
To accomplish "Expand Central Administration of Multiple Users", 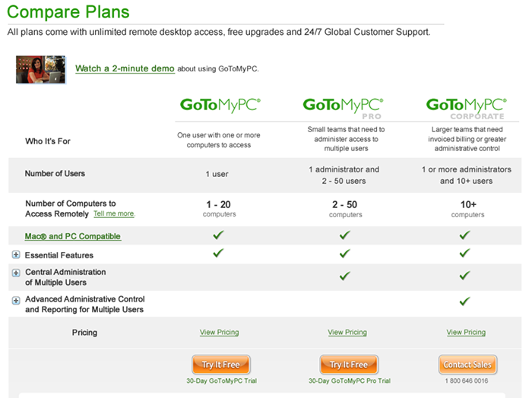I will click(x=16, y=273).
